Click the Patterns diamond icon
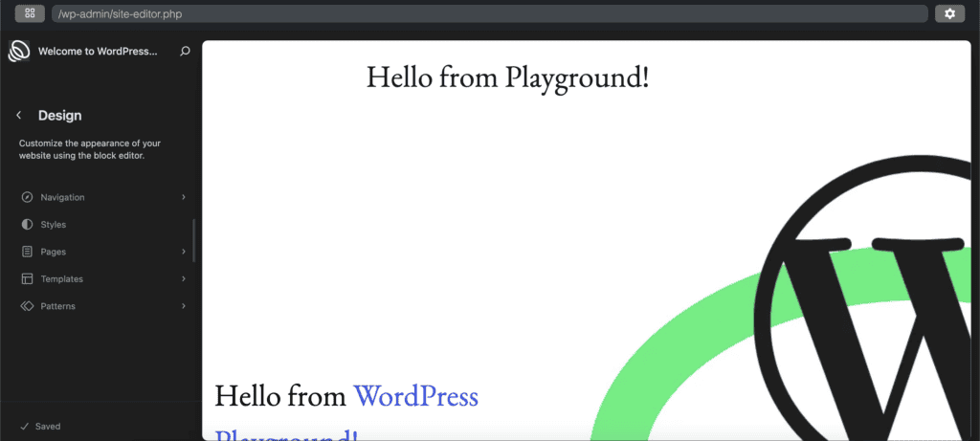The image size is (980, 441). point(27,306)
